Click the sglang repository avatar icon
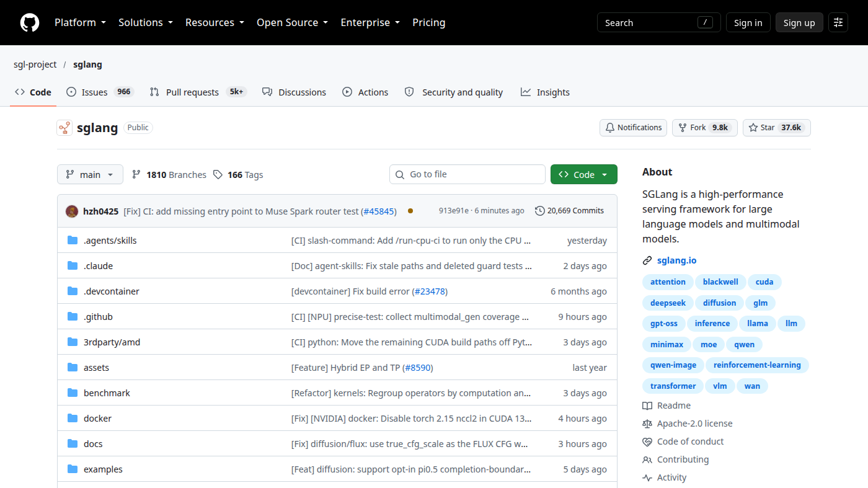Image resolution: width=868 pixels, height=488 pixels. pyautogui.click(x=64, y=128)
